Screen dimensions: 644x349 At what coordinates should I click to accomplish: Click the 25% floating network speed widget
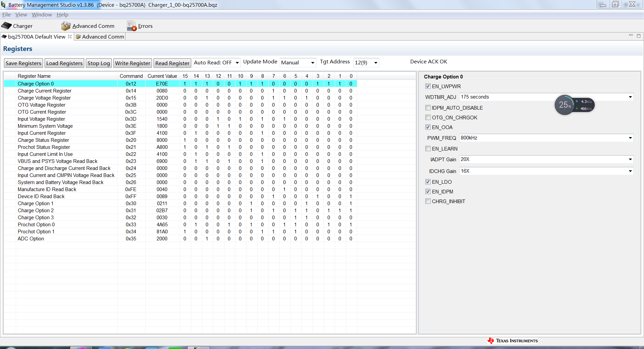pos(574,105)
